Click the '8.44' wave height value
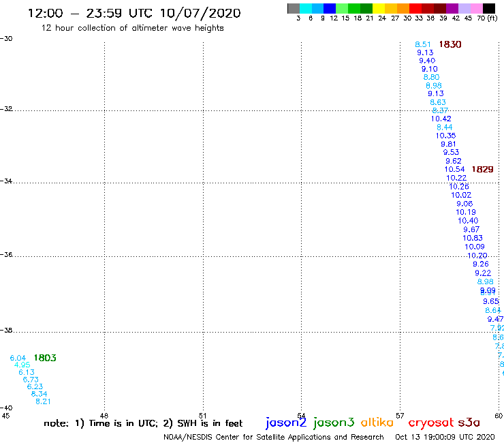 tap(445, 127)
